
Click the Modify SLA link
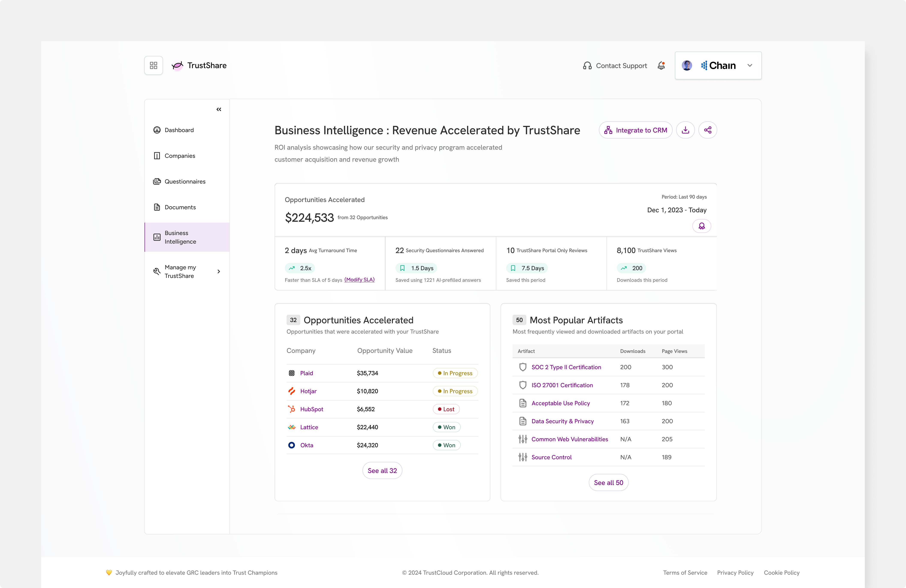[359, 280]
